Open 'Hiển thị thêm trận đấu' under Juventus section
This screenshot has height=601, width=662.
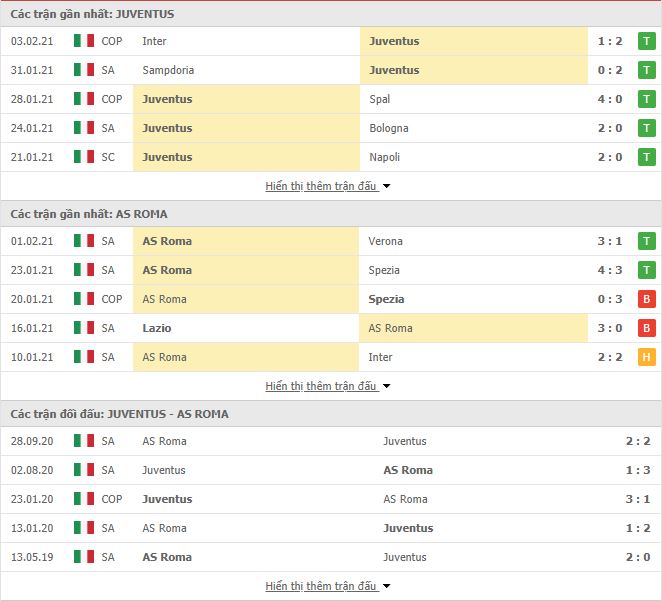coord(321,186)
